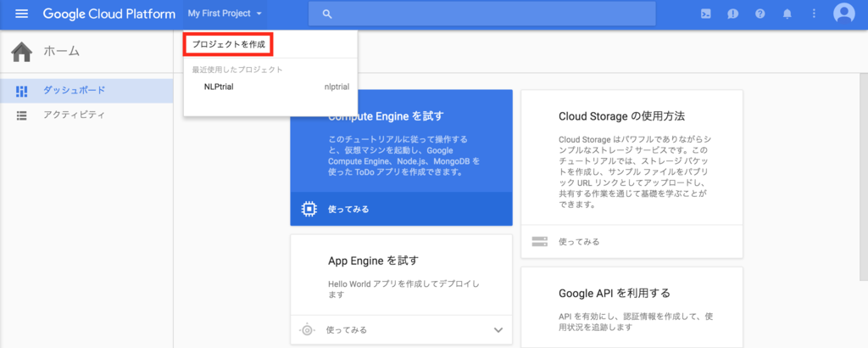The height and width of the screenshot is (348, 868).
Task: Open アクティビティ in the sidebar
Action: pos(86,115)
